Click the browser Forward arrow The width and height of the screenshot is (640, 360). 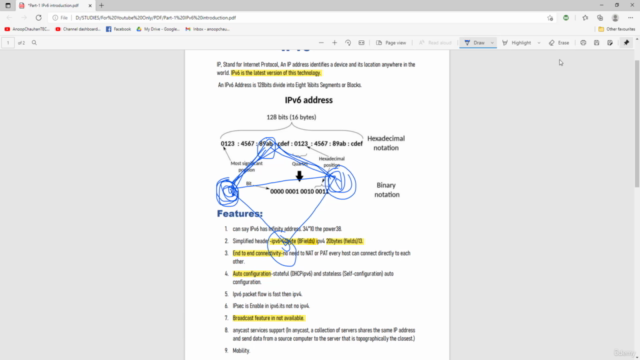(x=24, y=18)
